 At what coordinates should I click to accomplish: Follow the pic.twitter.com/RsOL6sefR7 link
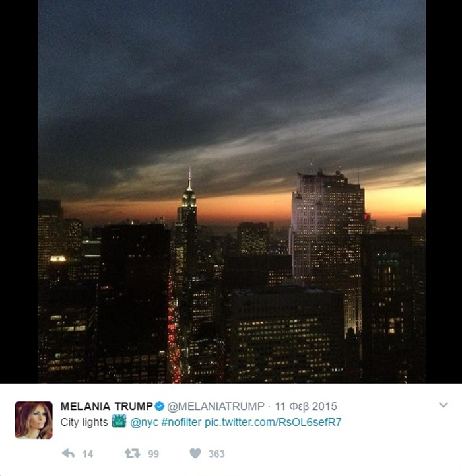coord(273,423)
